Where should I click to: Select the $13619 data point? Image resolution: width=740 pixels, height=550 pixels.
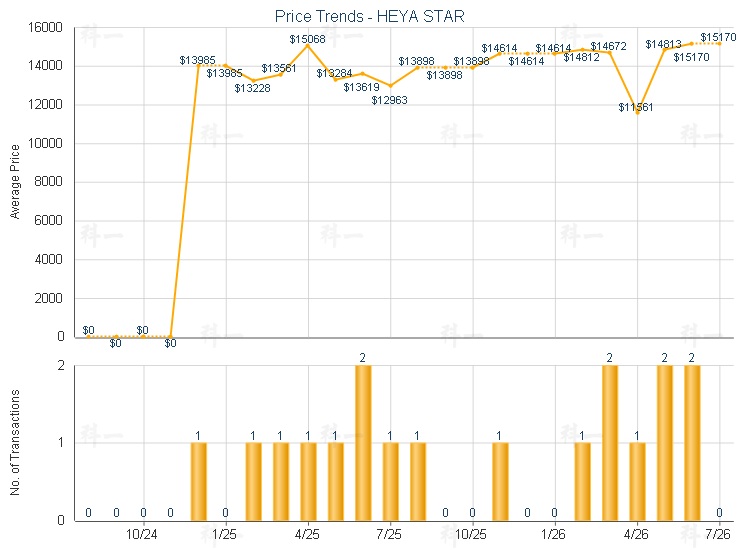[363, 74]
